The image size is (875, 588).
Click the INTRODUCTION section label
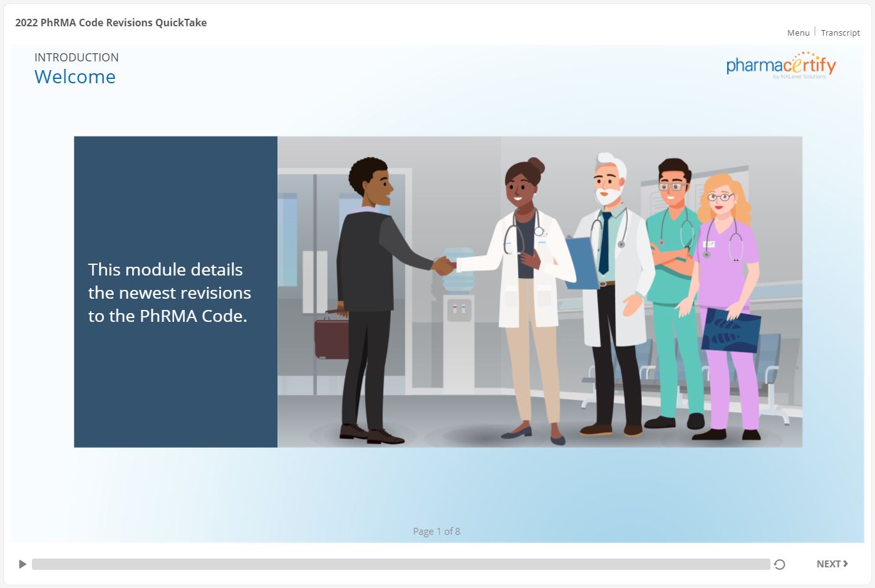[76, 57]
